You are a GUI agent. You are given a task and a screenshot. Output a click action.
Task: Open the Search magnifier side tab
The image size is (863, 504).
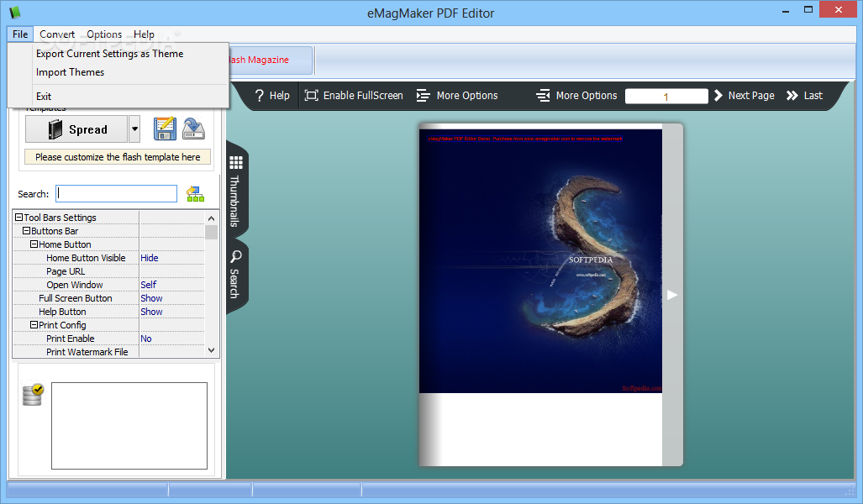[236, 256]
